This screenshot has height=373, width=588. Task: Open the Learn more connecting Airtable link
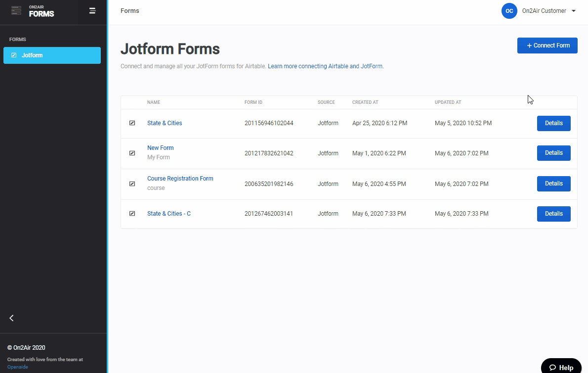325,66
